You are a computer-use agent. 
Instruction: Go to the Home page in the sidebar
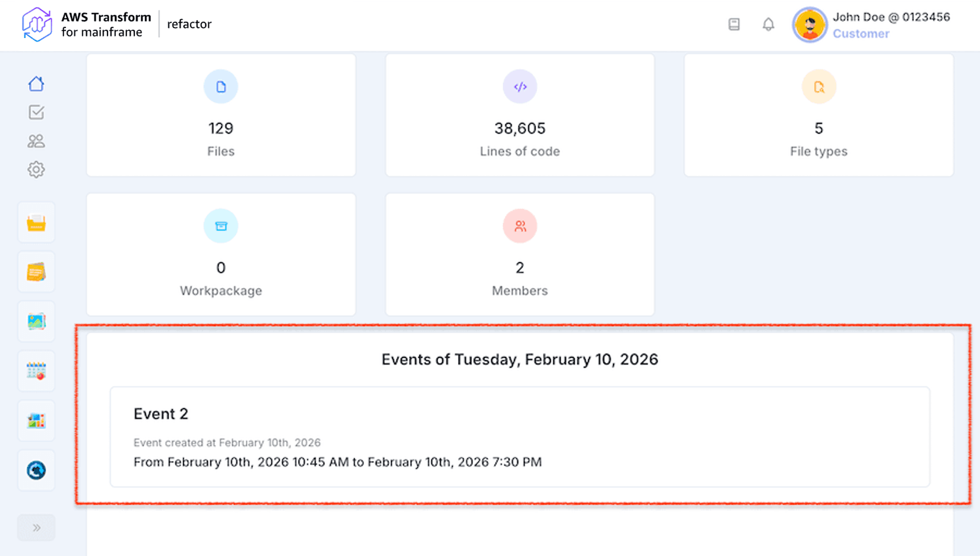(x=36, y=84)
